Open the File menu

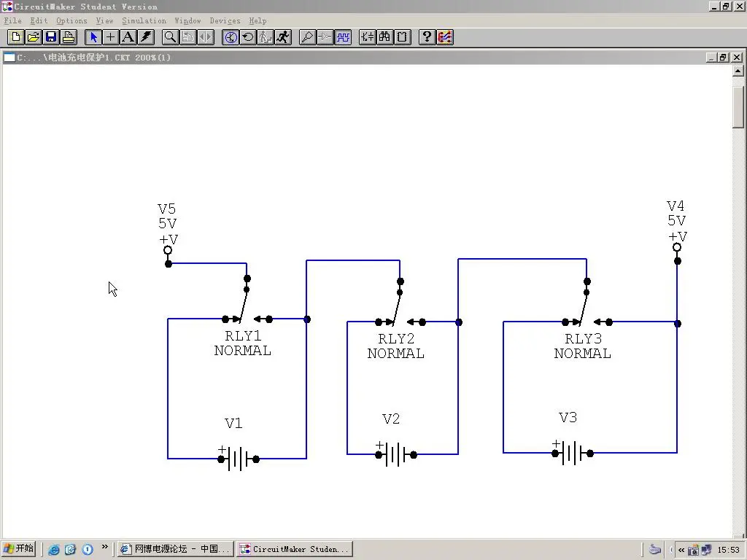click(x=13, y=20)
